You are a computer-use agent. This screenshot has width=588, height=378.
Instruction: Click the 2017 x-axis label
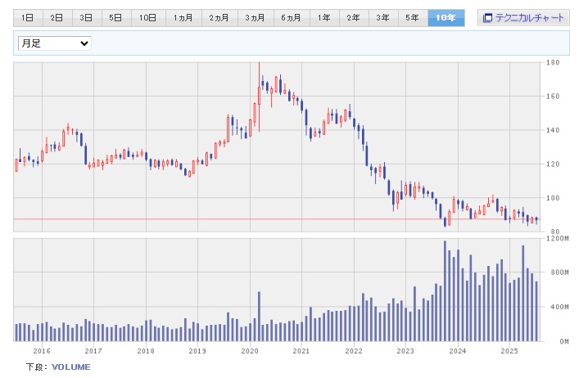click(93, 351)
